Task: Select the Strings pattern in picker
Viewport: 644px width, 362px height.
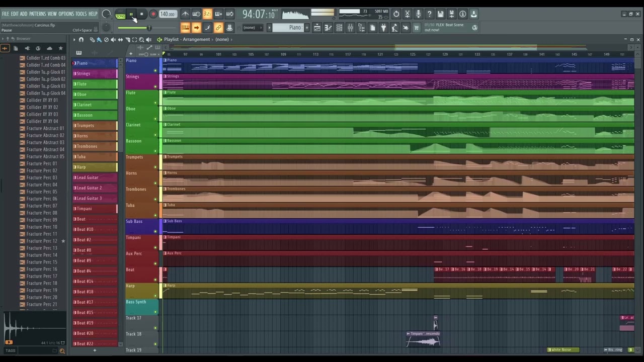Action: pyautogui.click(x=95, y=73)
